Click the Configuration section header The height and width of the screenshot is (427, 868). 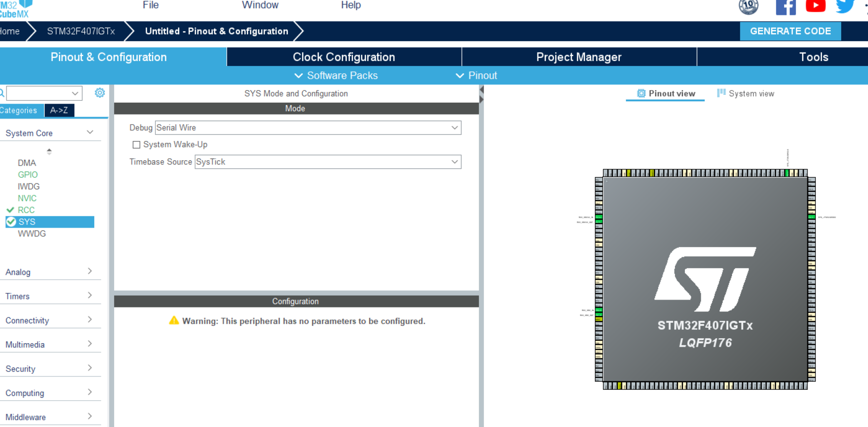tap(296, 302)
